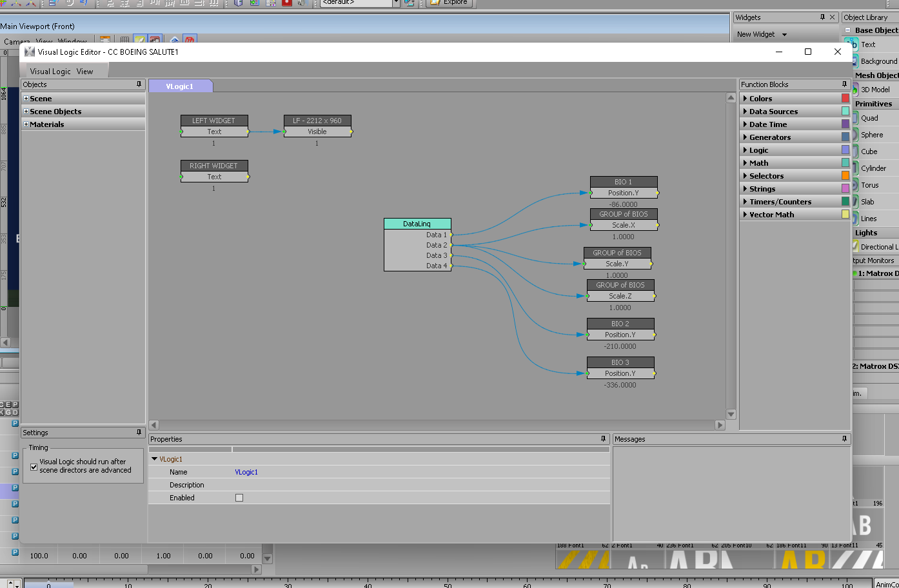This screenshot has height=588, width=899.
Task: Select the DataLinq node header
Action: coord(417,224)
